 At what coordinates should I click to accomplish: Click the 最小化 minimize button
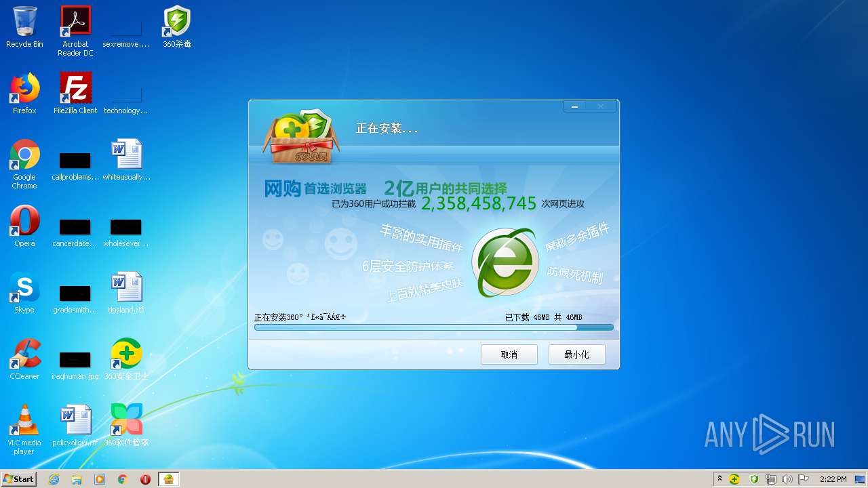tap(577, 354)
